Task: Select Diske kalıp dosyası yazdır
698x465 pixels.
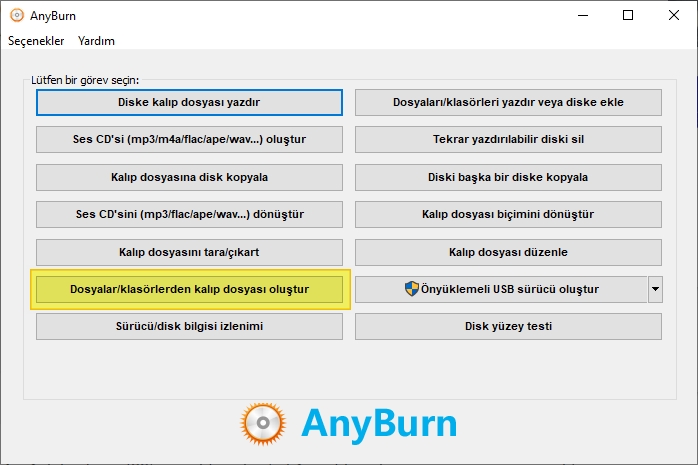Action: (189, 102)
